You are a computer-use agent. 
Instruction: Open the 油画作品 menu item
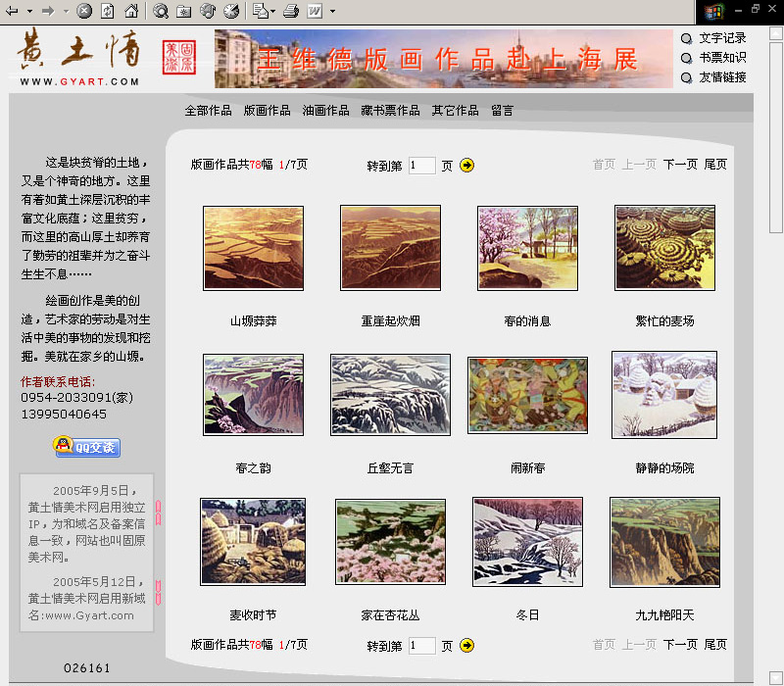click(x=325, y=111)
